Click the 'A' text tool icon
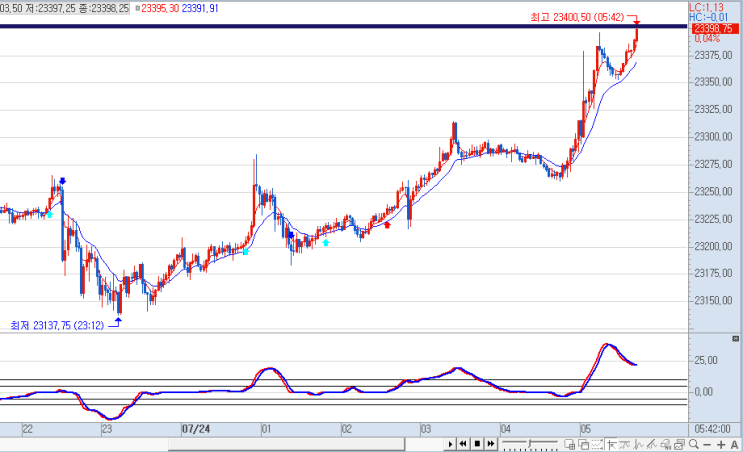Image resolution: width=743 pixels, height=452 pixels. 734,444
